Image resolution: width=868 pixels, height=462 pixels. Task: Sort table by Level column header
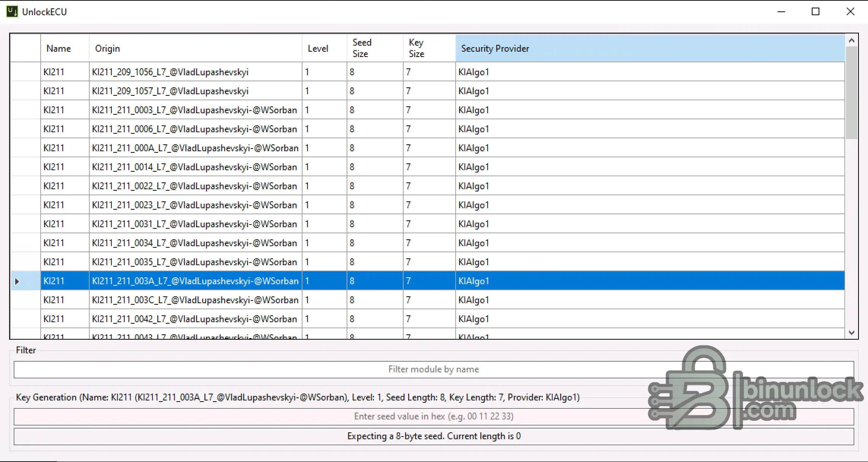coord(325,48)
